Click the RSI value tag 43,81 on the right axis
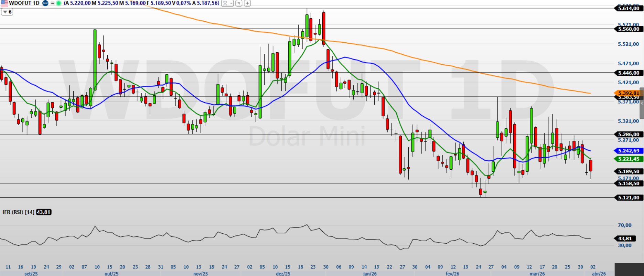This screenshot has height=276, width=644. point(625,238)
